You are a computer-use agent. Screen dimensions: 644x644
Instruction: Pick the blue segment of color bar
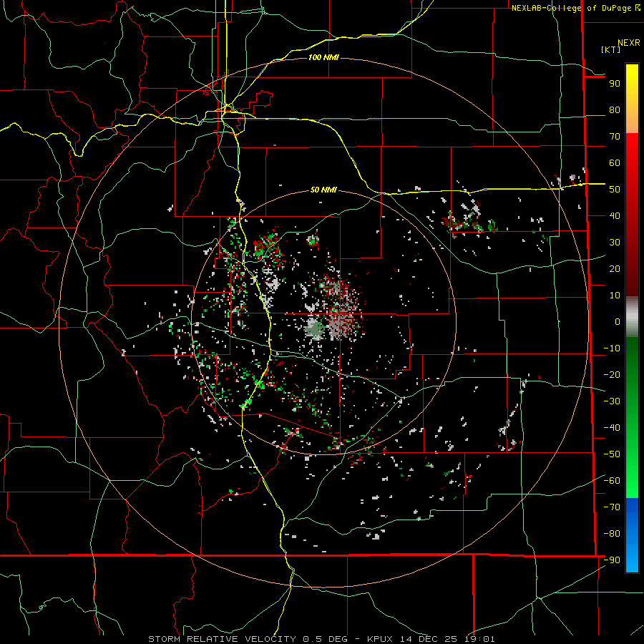tap(632, 534)
